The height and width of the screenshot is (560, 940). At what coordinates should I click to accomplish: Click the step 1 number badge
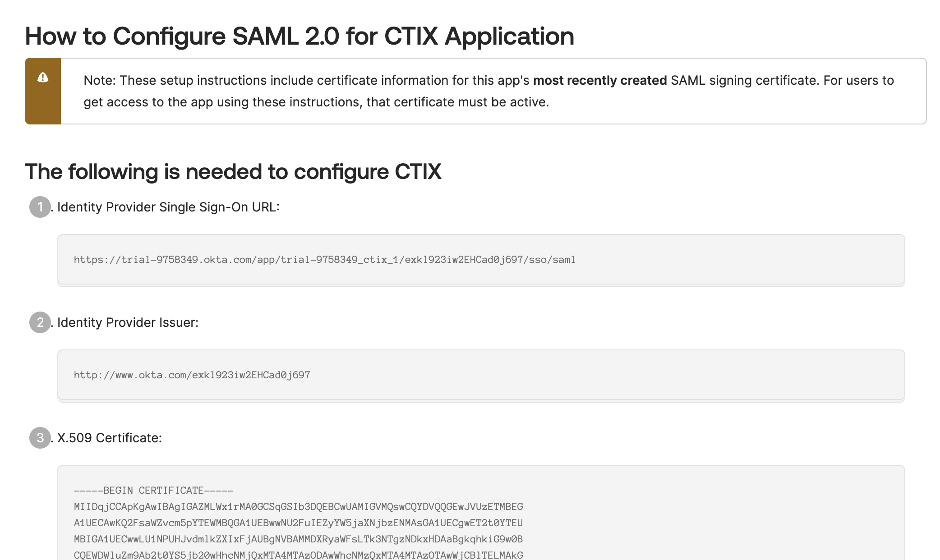click(x=40, y=207)
